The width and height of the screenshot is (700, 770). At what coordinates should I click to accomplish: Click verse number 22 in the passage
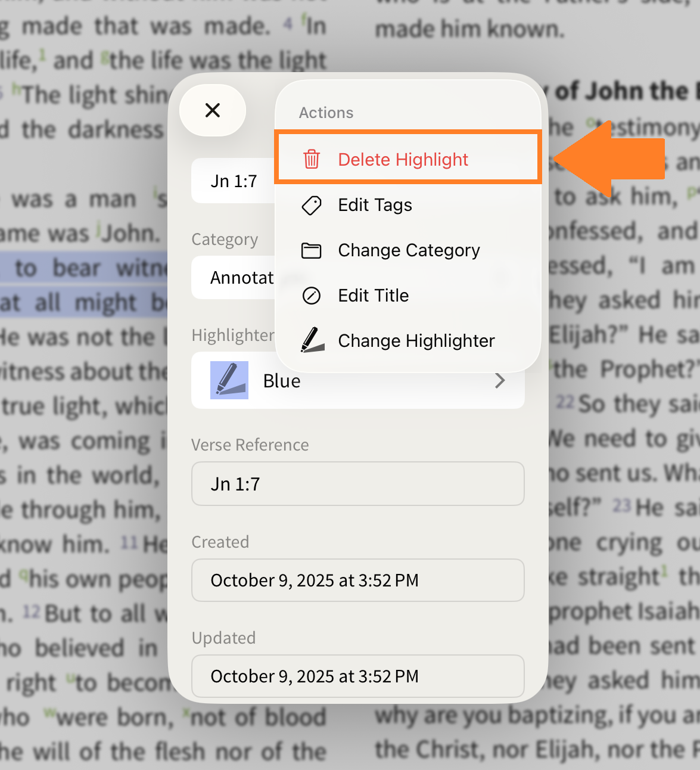565,402
